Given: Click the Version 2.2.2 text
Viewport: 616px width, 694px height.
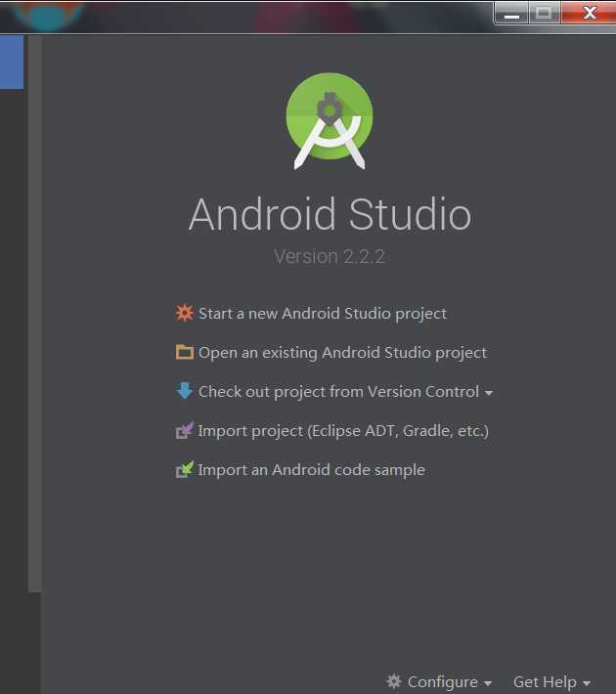Looking at the screenshot, I should (330, 257).
